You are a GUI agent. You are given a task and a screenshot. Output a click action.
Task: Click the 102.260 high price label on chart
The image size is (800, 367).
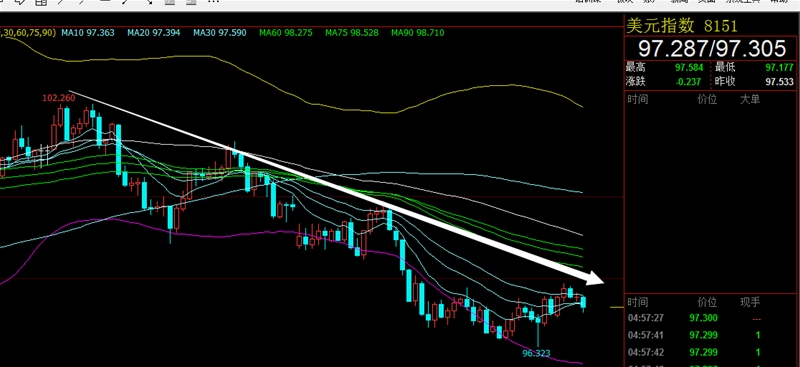pyautogui.click(x=58, y=98)
